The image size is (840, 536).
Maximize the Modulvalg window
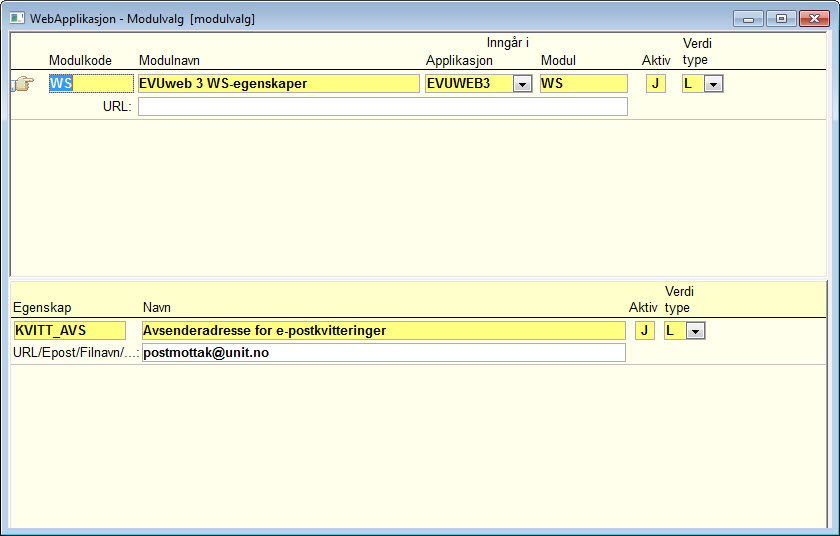click(x=781, y=19)
